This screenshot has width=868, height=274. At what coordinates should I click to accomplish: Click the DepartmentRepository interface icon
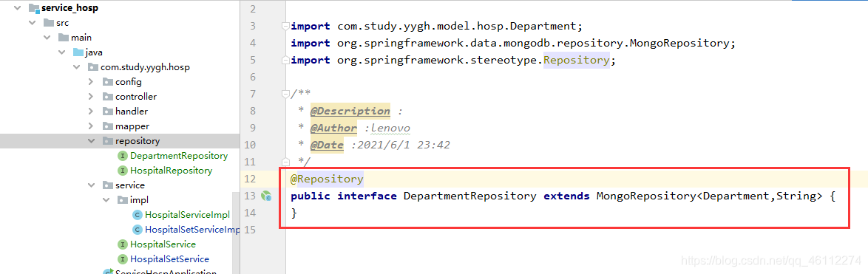click(x=122, y=156)
